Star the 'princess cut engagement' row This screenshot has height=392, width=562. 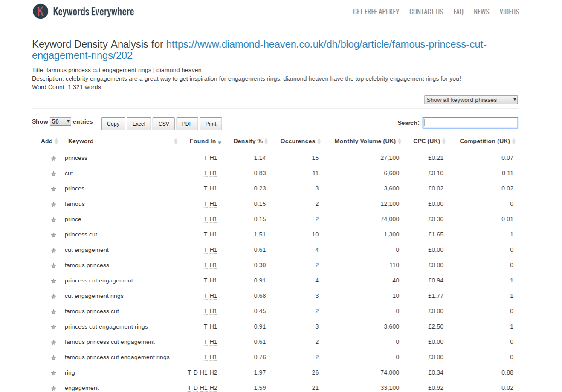[x=54, y=281]
